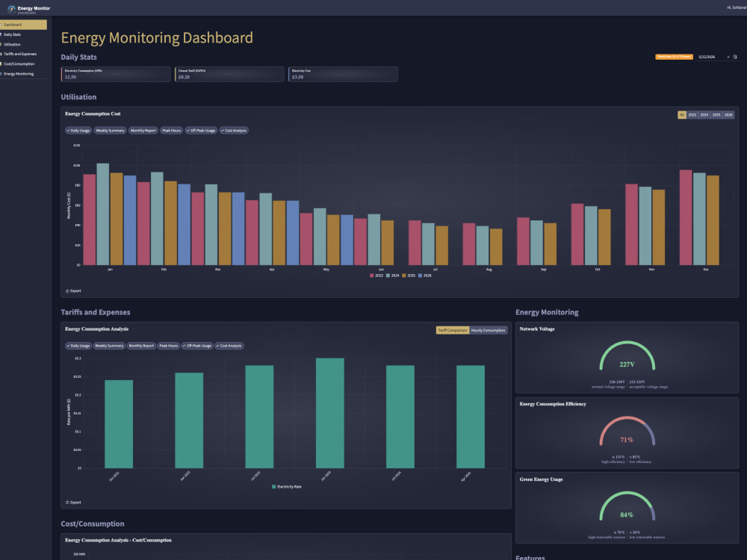Toggle Off-Peak Usage chip in Energy Consumption Cost
Image resolution: width=747 pixels, height=560 pixels.
201,131
